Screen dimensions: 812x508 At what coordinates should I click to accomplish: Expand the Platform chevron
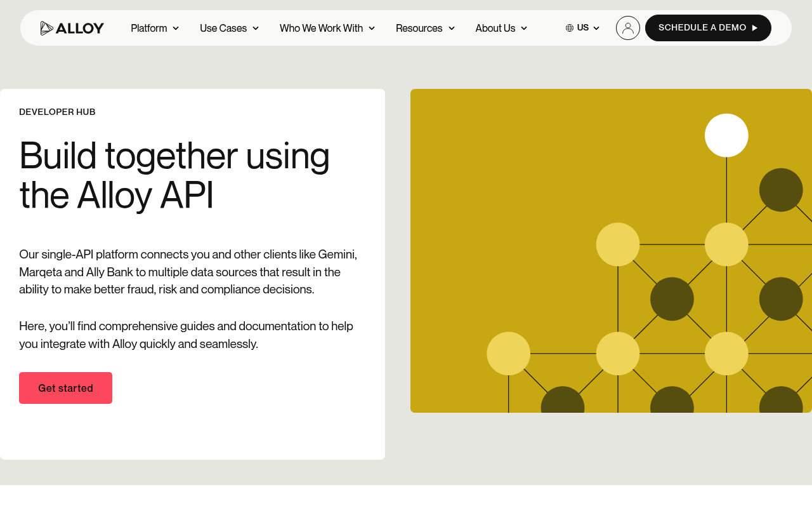click(x=176, y=28)
